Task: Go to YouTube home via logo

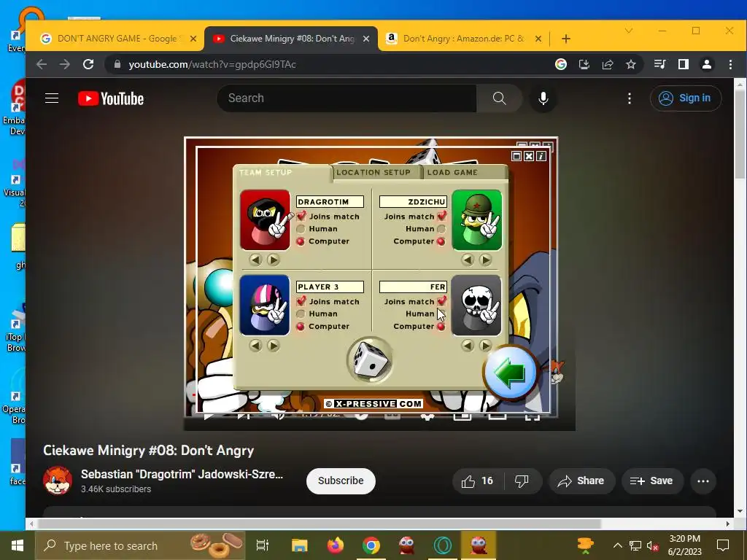Action: [111, 98]
